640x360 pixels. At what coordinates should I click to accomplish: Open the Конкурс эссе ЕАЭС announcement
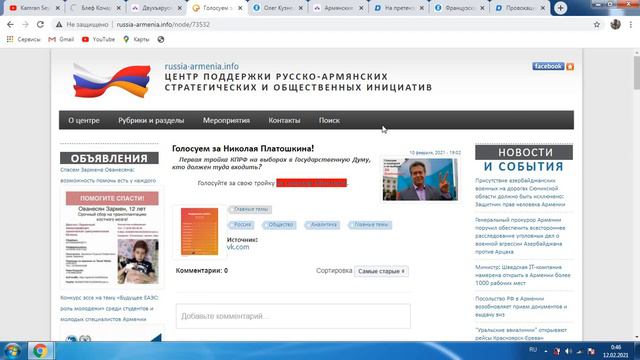point(109,308)
